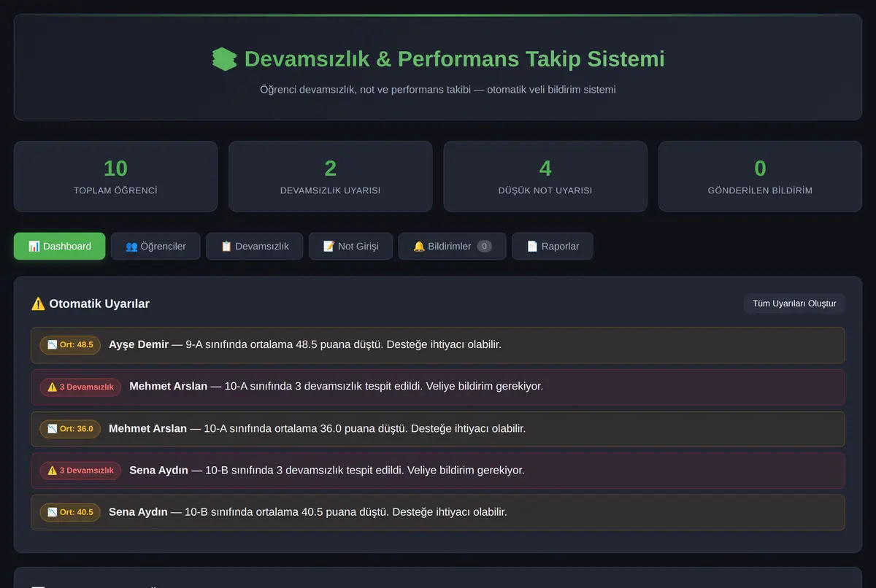
Task: Click the Tüm Uyarıları Oluştur button
Action: point(794,303)
